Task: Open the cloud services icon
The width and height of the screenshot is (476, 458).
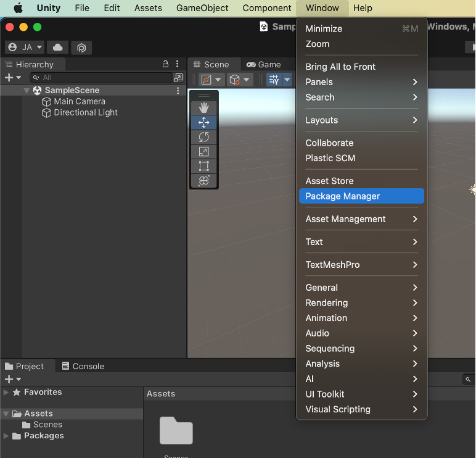Action: click(x=58, y=48)
